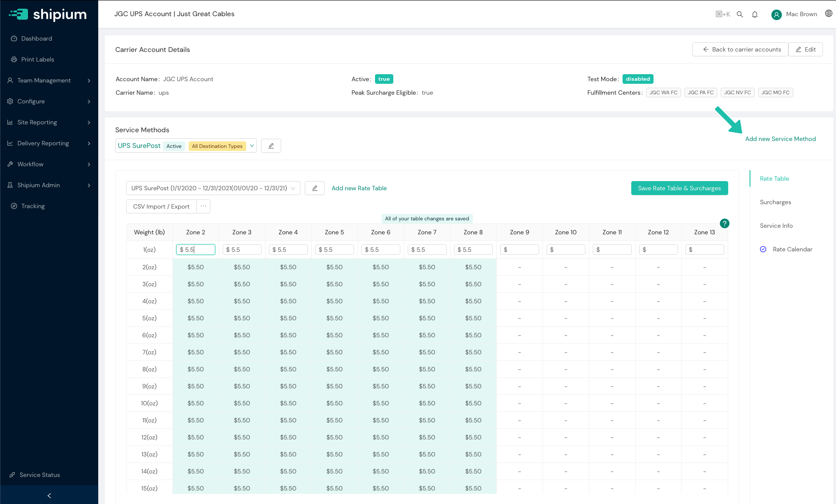The image size is (836, 504).
Task: Switch to the Surcharges section
Action: (x=775, y=202)
